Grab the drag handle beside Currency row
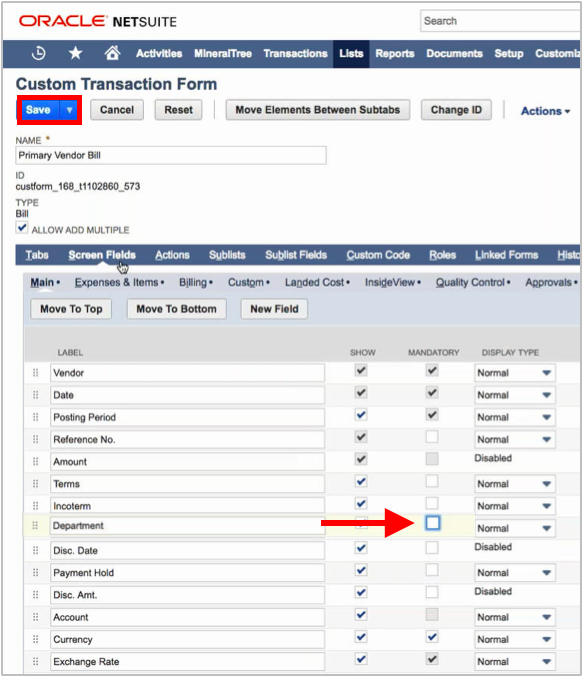Image resolution: width=582 pixels, height=677 pixels. click(36, 639)
